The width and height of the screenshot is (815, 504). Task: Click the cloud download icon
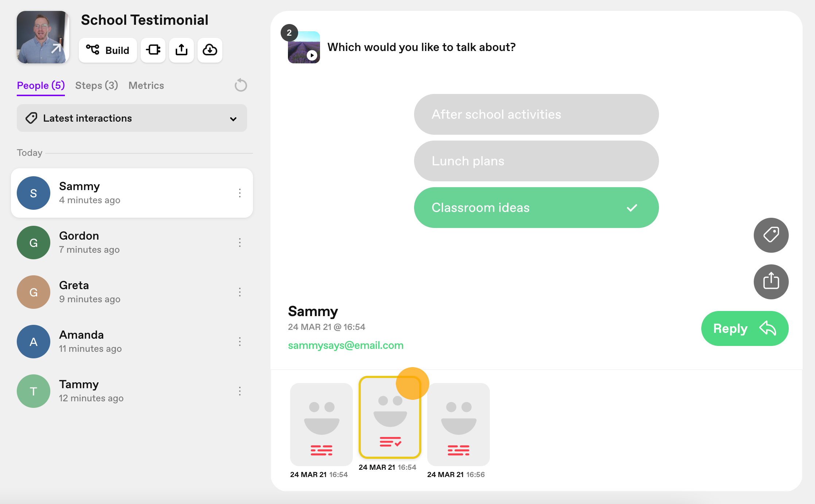coord(210,50)
